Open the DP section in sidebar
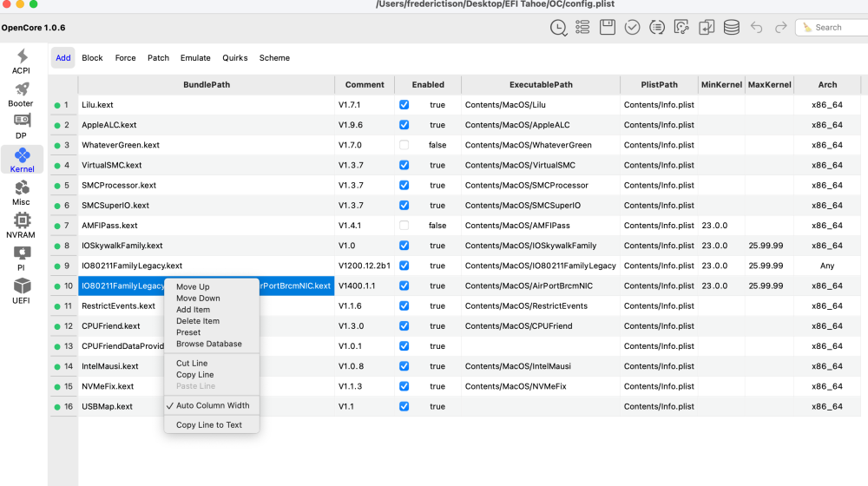868x486 pixels. click(x=22, y=126)
